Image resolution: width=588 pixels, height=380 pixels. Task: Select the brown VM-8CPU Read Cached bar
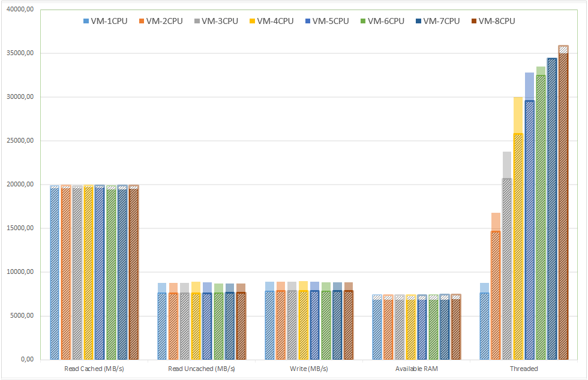134,272
